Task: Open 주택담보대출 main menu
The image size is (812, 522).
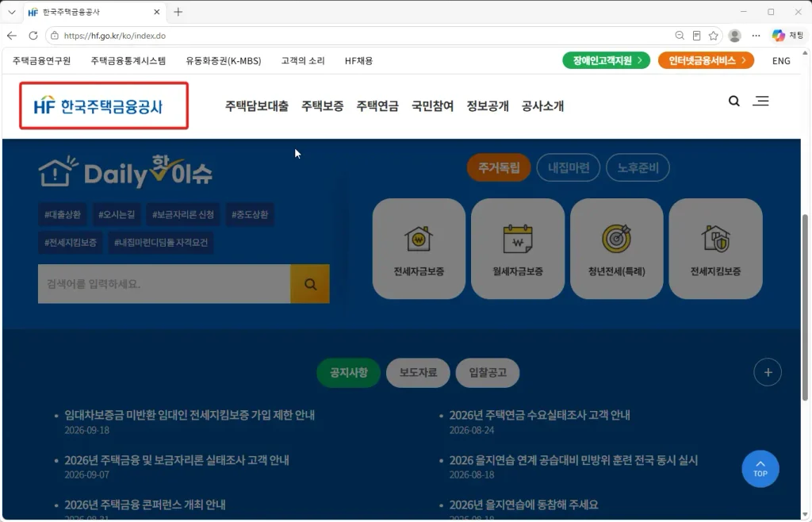Action: pos(257,106)
